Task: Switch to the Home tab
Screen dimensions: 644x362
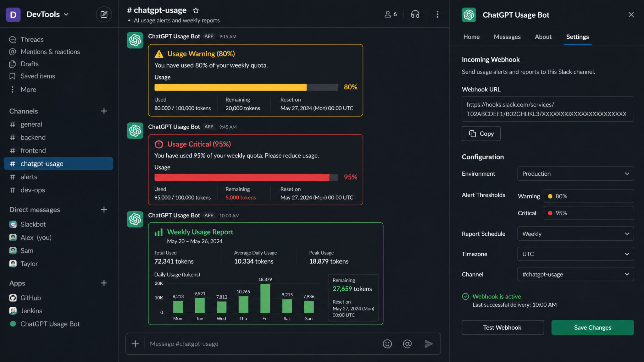Action: [x=471, y=37]
